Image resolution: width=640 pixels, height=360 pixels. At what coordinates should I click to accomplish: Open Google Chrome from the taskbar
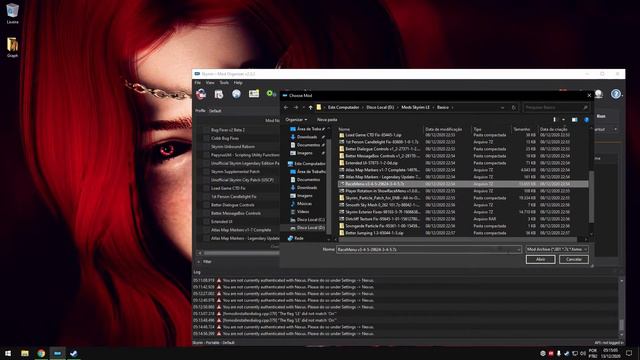[41, 353]
